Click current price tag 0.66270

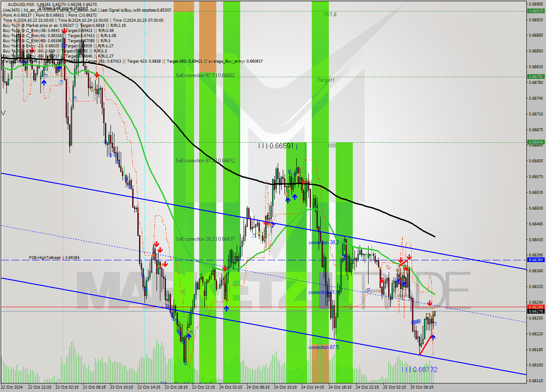(x=535, y=311)
